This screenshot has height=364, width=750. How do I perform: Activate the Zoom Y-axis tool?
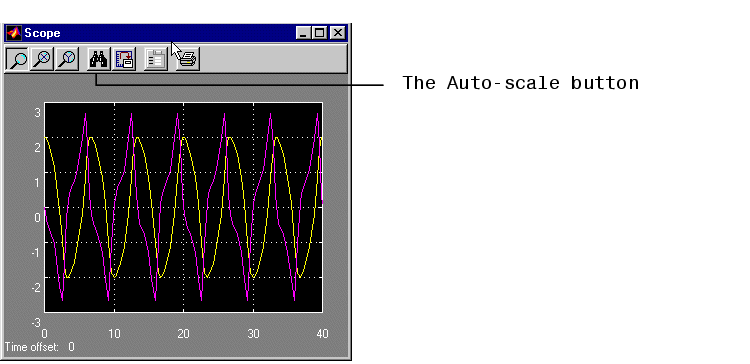click(x=67, y=59)
